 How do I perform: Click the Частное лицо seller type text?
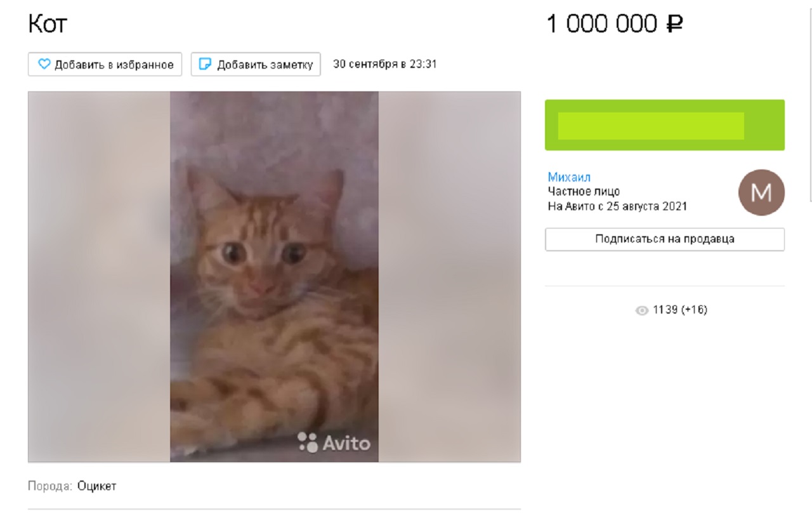[584, 192]
